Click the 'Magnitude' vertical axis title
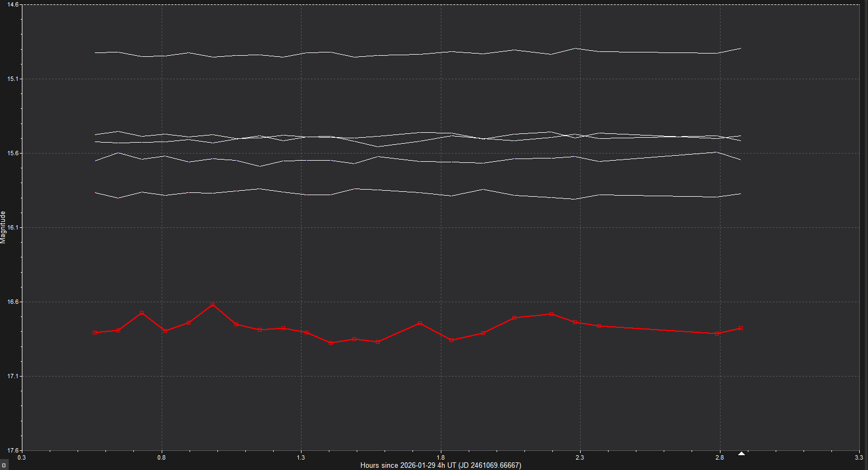 3,227
